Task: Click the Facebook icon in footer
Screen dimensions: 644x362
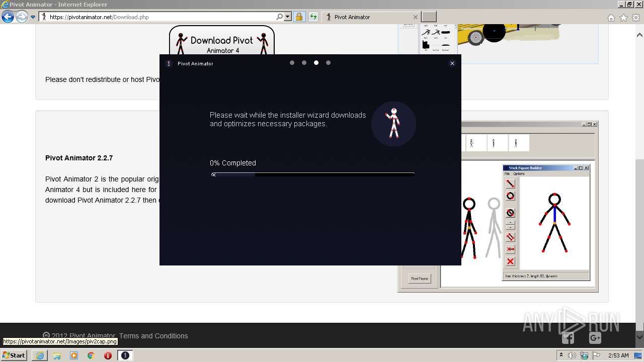Action: (568, 338)
